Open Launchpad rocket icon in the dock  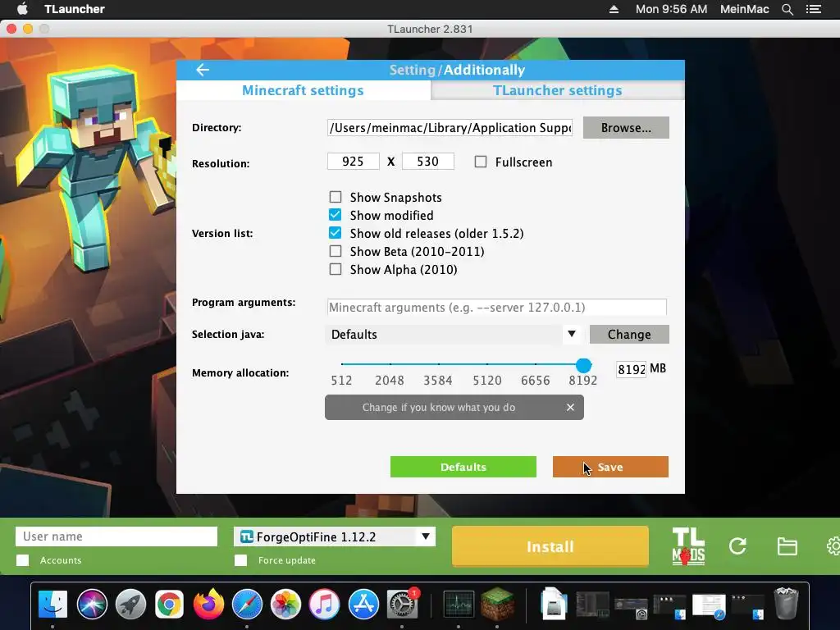[x=130, y=605]
